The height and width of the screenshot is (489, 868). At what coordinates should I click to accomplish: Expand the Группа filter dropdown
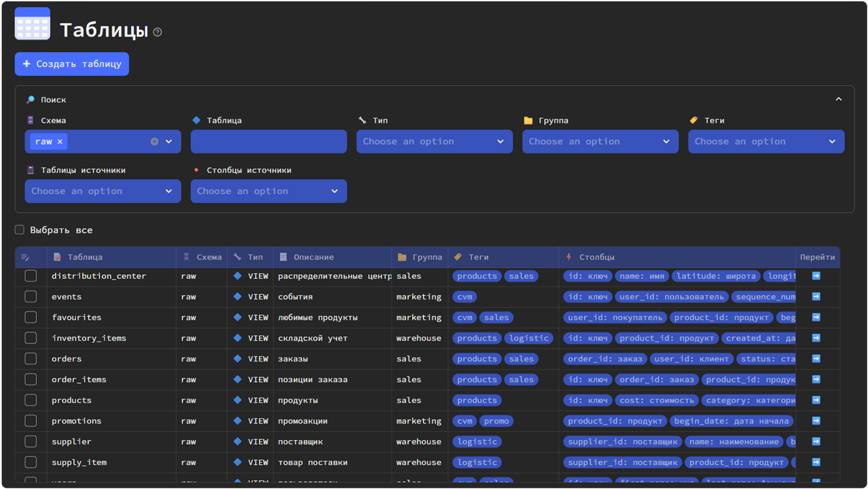[600, 141]
